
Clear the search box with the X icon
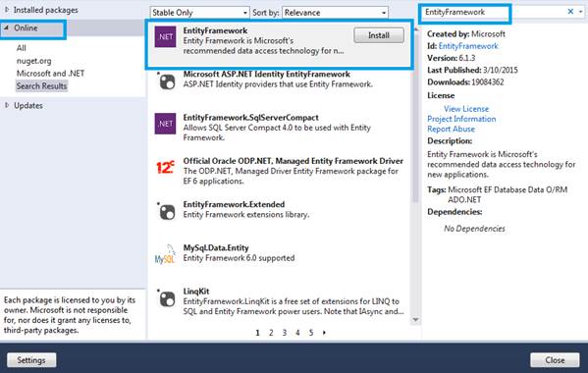click(570, 12)
